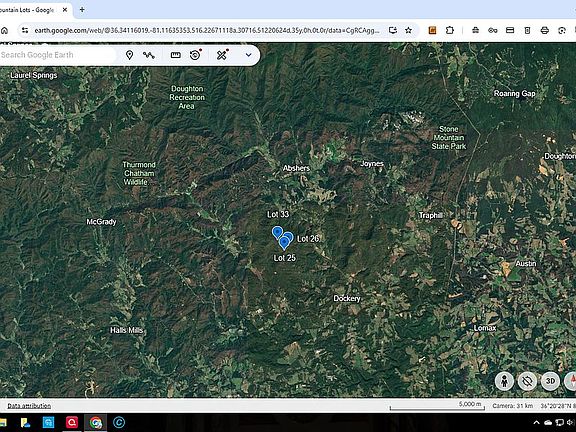Image resolution: width=576 pixels, height=432 pixels.
Task: Select the Draw line or shape tool
Action: 149,55
